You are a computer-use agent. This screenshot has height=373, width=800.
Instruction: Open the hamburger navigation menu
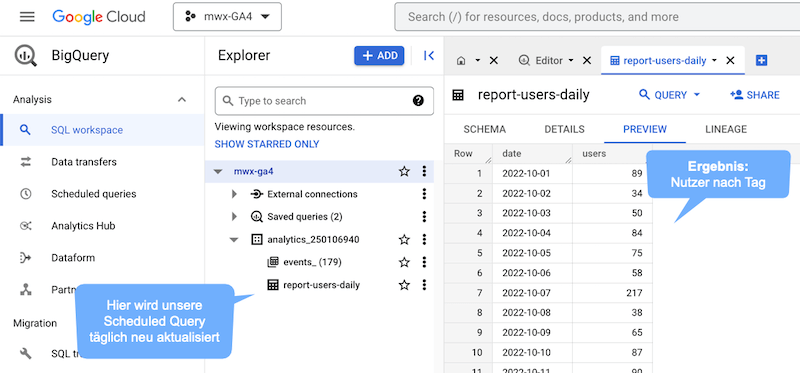27,16
